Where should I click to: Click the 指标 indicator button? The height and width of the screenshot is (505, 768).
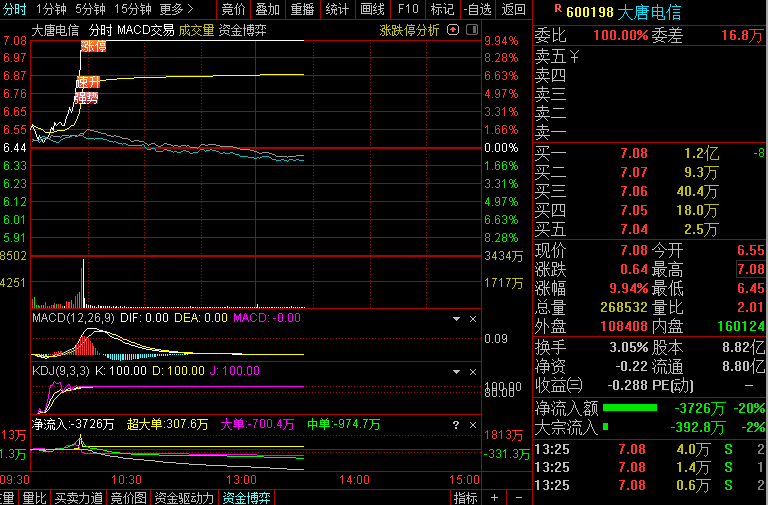point(465,498)
